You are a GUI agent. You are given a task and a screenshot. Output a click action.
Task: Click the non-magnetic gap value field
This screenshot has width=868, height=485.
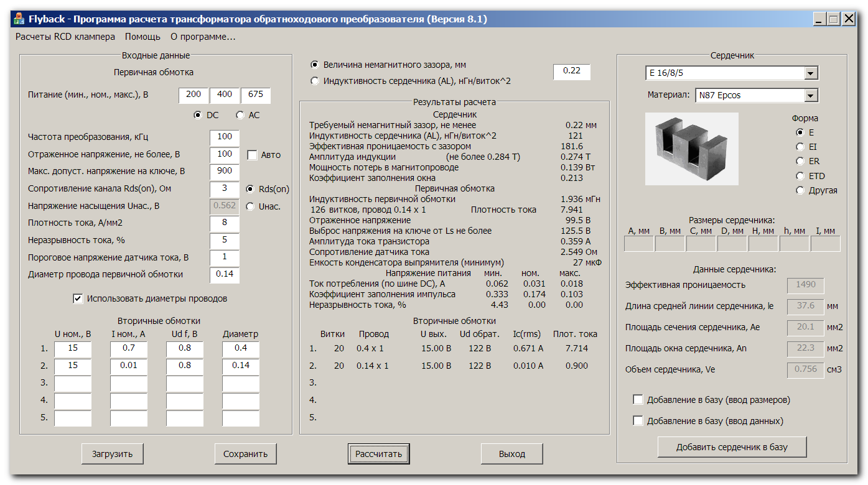pos(571,72)
